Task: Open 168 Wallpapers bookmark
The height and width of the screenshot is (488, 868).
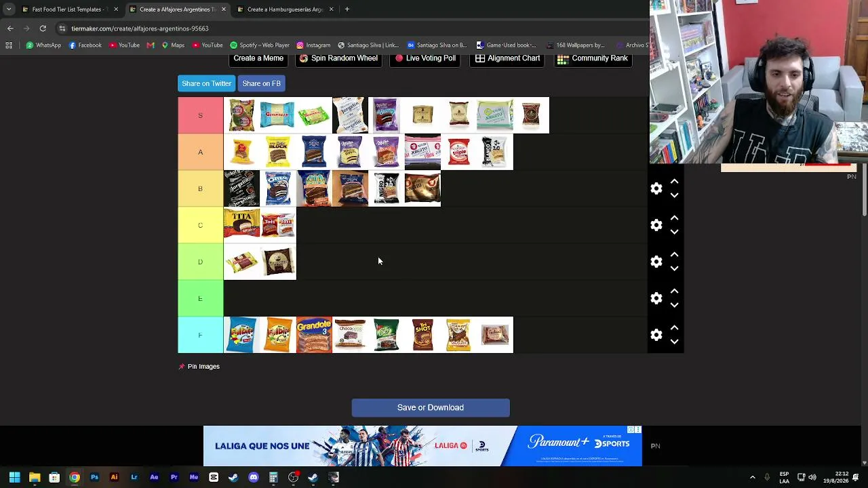Action: pos(574,45)
